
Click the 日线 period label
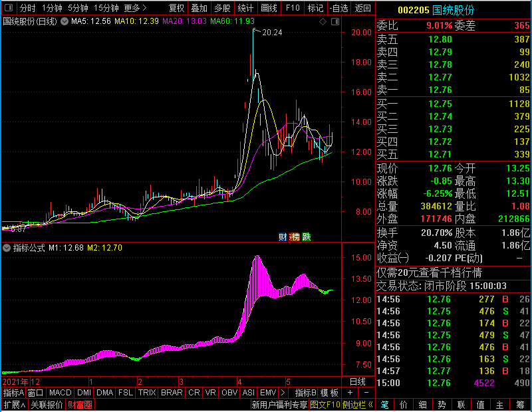tap(357, 382)
